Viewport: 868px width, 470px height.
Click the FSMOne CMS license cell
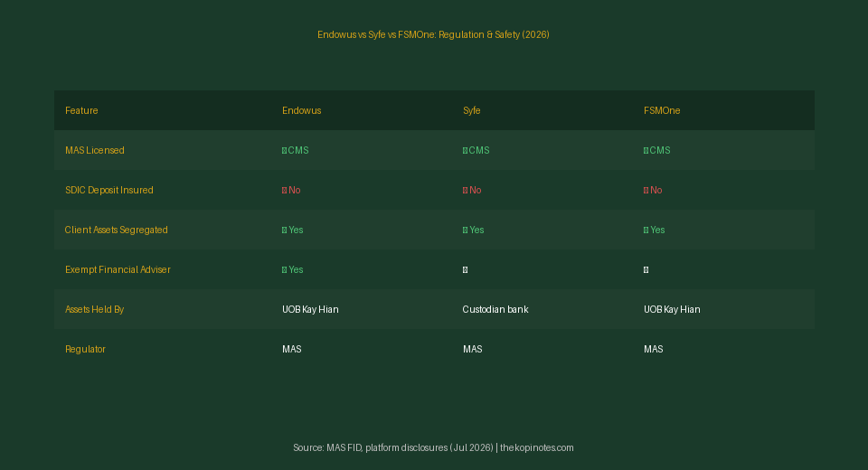657,151
